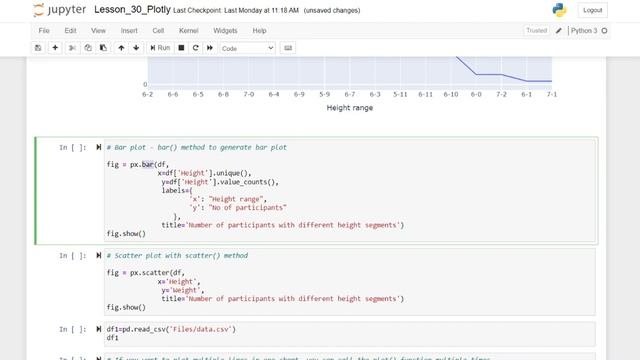Click the kernel idle circle indicator
The height and width of the screenshot is (360, 640).
pos(604,31)
